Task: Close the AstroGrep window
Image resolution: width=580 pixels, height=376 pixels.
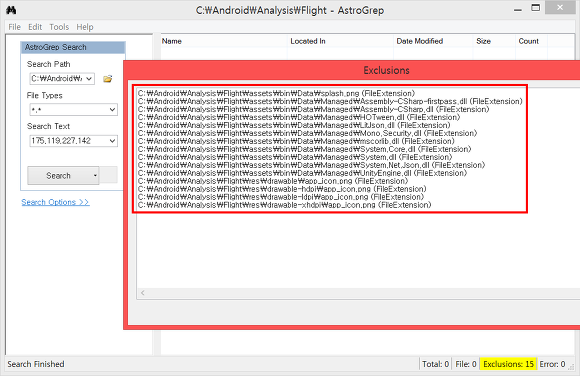Action: tap(560, 7)
